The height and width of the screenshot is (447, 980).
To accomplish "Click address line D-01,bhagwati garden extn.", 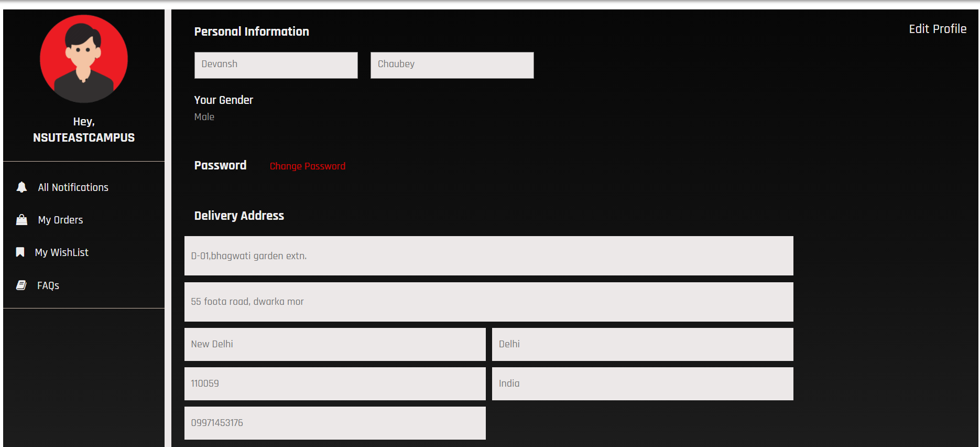I will pos(489,256).
